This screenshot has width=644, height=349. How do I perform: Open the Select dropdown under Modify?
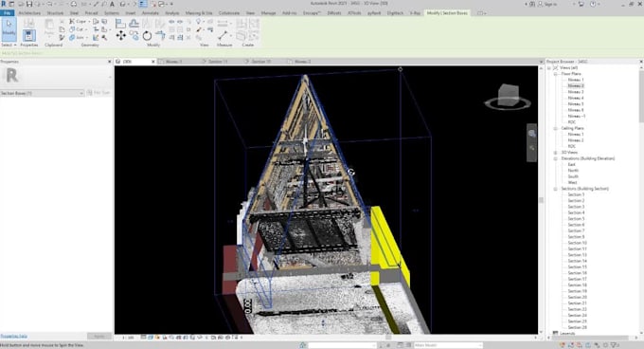pyautogui.click(x=9, y=45)
